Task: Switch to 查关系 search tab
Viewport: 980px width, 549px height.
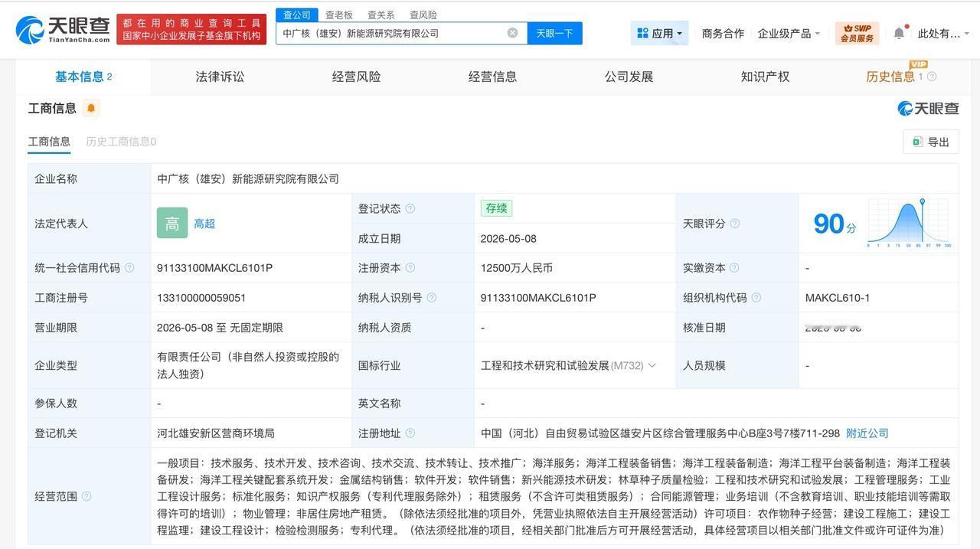Action: (381, 15)
